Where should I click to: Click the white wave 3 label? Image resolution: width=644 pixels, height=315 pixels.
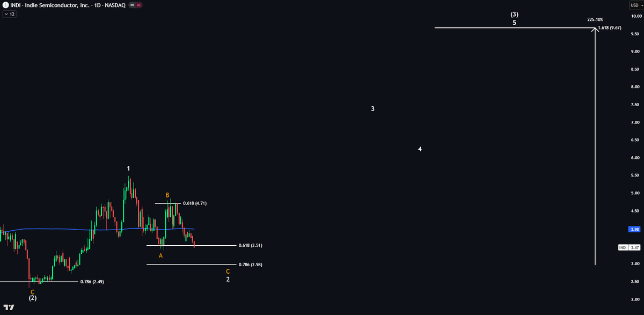coord(372,109)
